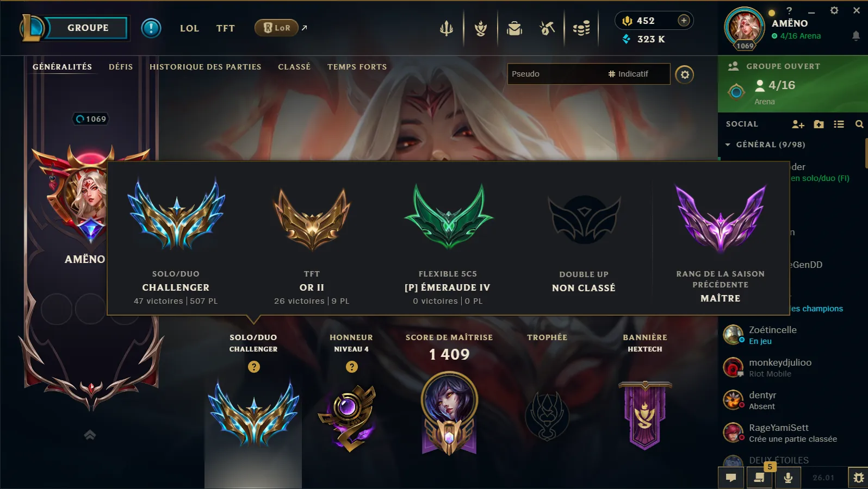Open the Collection icon in top bar
The image size is (868, 489).
(x=514, y=28)
